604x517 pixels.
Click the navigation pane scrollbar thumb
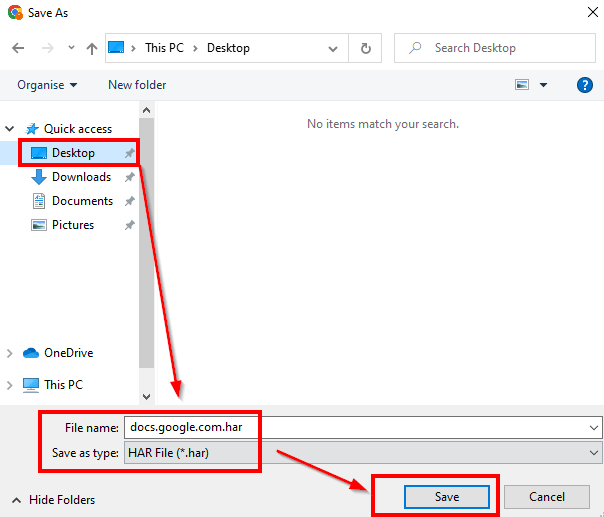[146, 243]
